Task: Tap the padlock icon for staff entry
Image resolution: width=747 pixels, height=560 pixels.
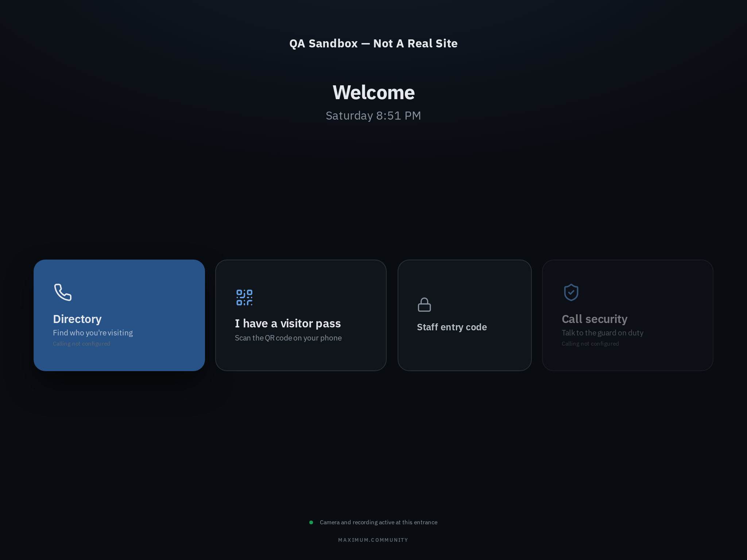Action: coord(424,305)
